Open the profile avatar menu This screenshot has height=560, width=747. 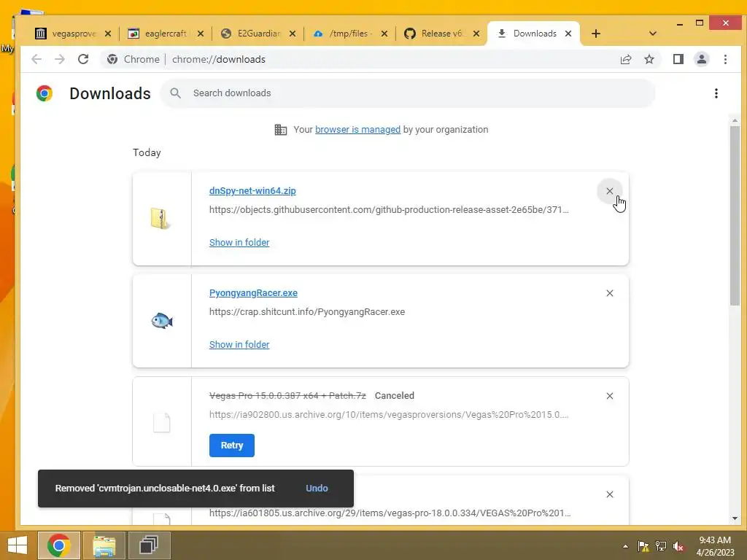coord(702,59)
